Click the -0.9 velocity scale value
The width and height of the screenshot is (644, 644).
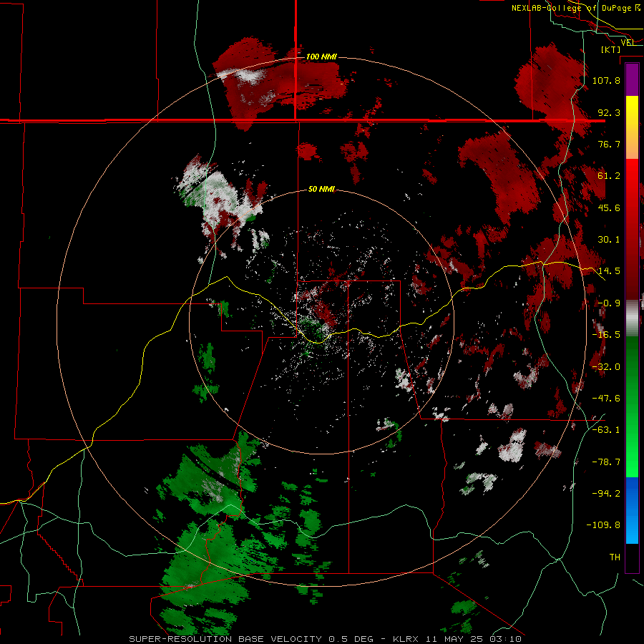pyautogui.click(x=609, y=303)
